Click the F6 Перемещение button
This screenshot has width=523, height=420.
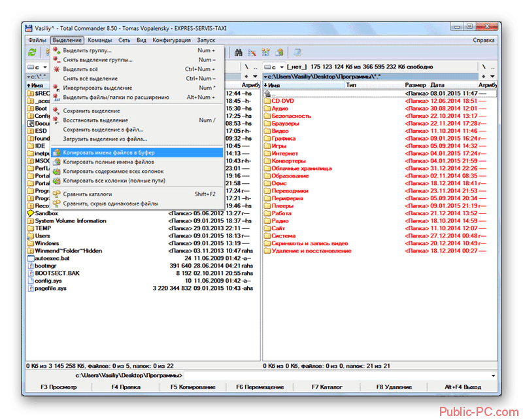point(260,387)
